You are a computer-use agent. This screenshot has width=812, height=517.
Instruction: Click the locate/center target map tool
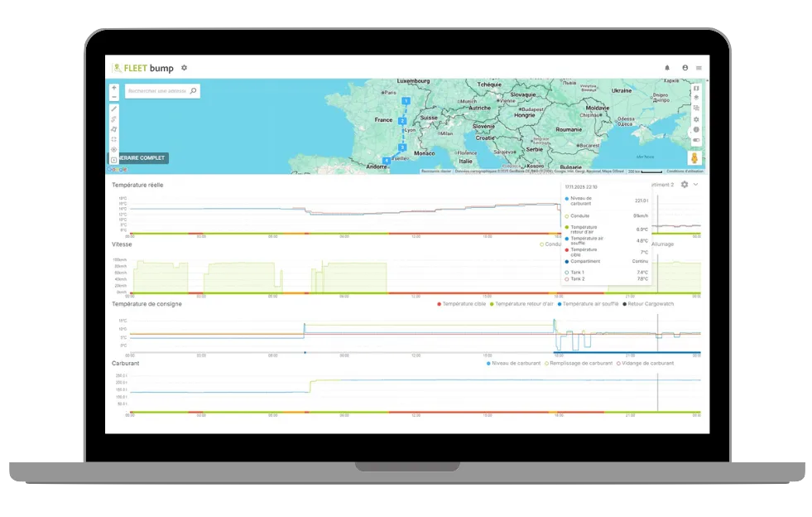pyautogui.click(x=114, y=150)
